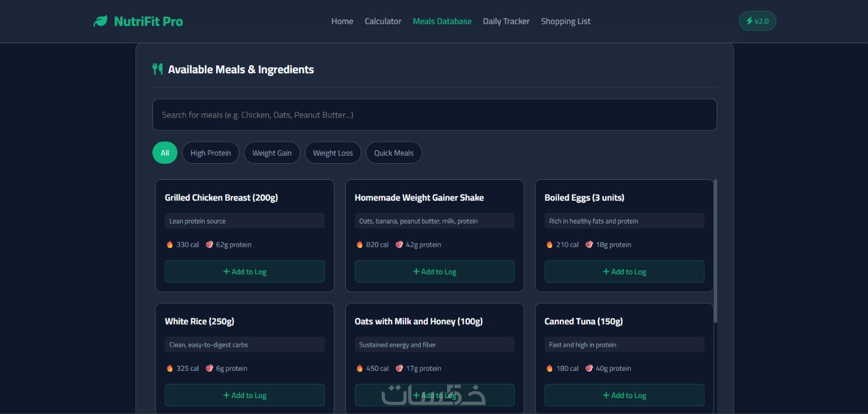This screenshot has width=868, height=414.
Task: Add Homemade Weight Gainer Shake to log
Action: click(x=435, y=271)
